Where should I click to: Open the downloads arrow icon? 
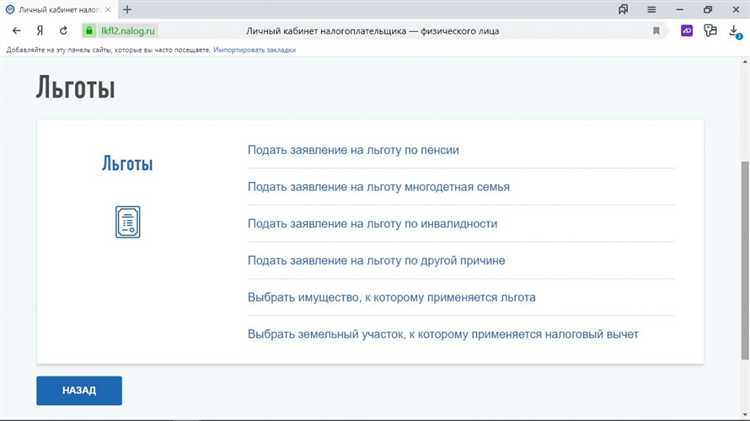[734, 32]
